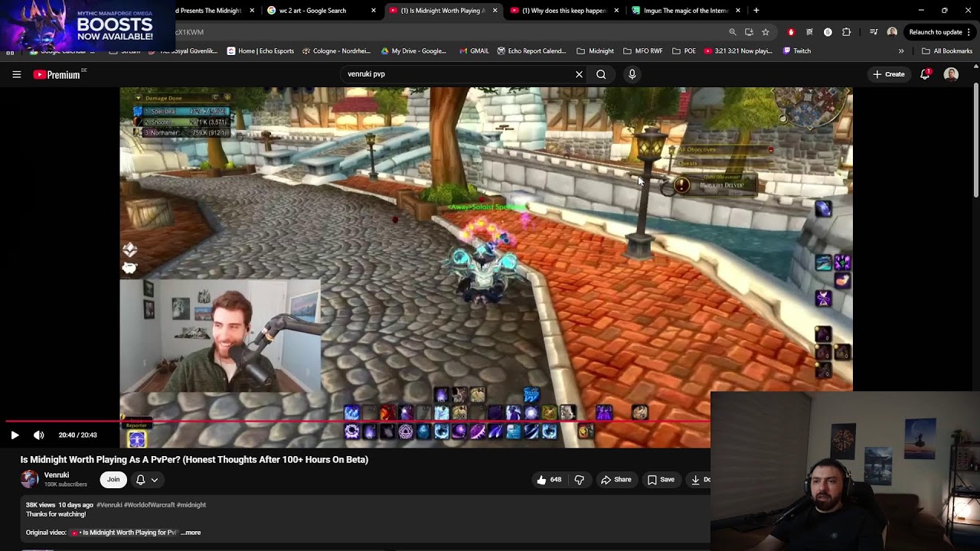Viewport: 980px width, 551px height.
Task: Open the Create button menu
Action: 888,74
